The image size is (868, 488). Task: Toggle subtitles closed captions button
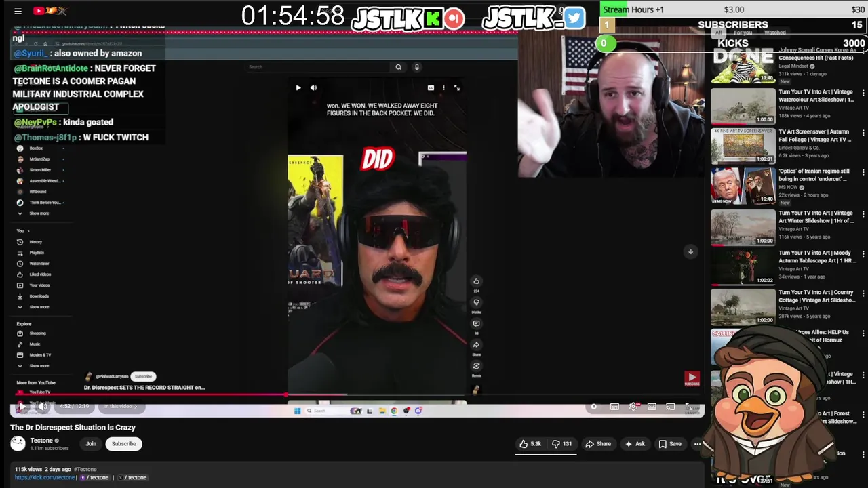[614, 407]
